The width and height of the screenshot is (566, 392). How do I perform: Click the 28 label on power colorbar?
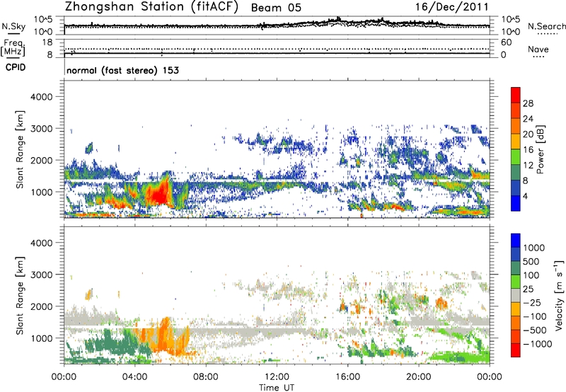point(528,103)
